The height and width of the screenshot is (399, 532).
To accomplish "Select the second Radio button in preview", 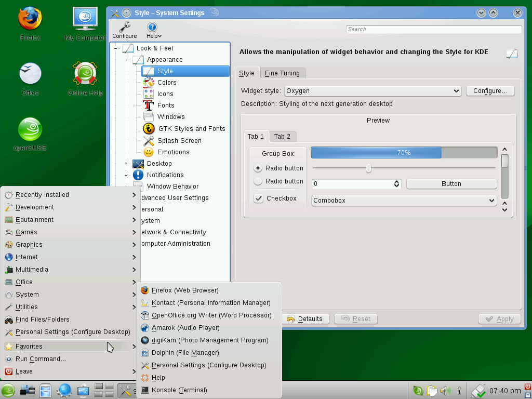I will pos(258,181).
